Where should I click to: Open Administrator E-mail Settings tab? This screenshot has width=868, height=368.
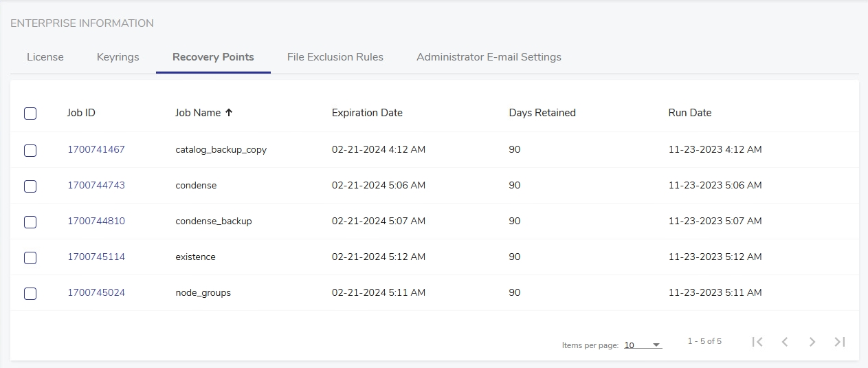click(x=489, y=57)
